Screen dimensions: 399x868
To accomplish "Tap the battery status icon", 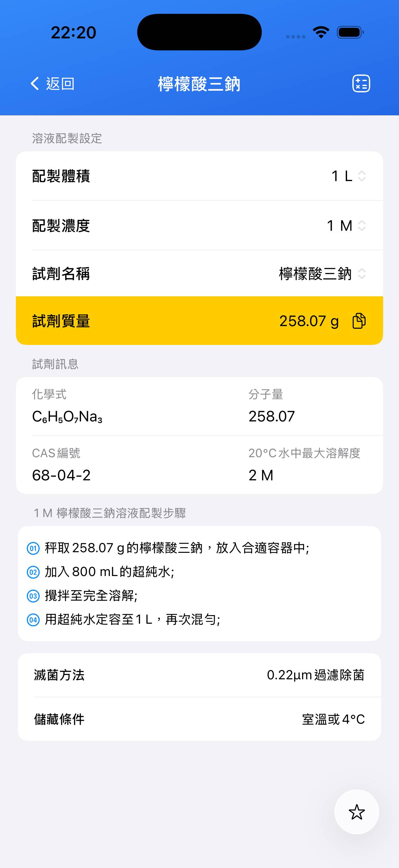I will [x=350, y=32].
